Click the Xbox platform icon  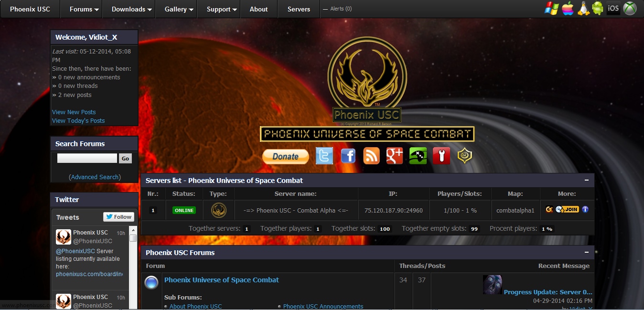[x=630, y=8]
